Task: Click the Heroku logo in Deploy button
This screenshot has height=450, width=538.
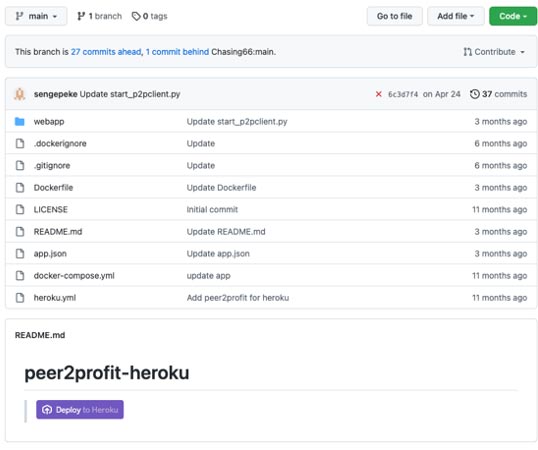Action: [x=47, y=410]
